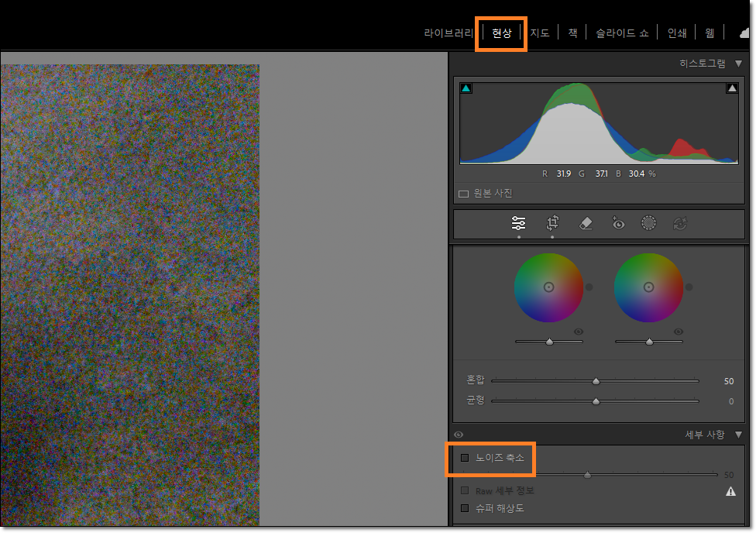This screenshot has height=533, width=756.
Task: Toggle 세부 사항 panel visibility eye
Action: (458, 435)
